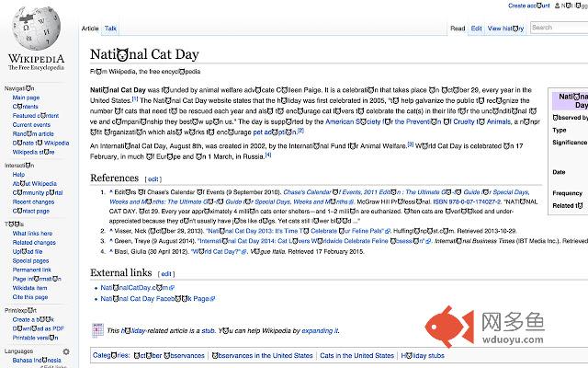Open the pet adoption link
Screen dimensions: 588x368
coord(275,132)
